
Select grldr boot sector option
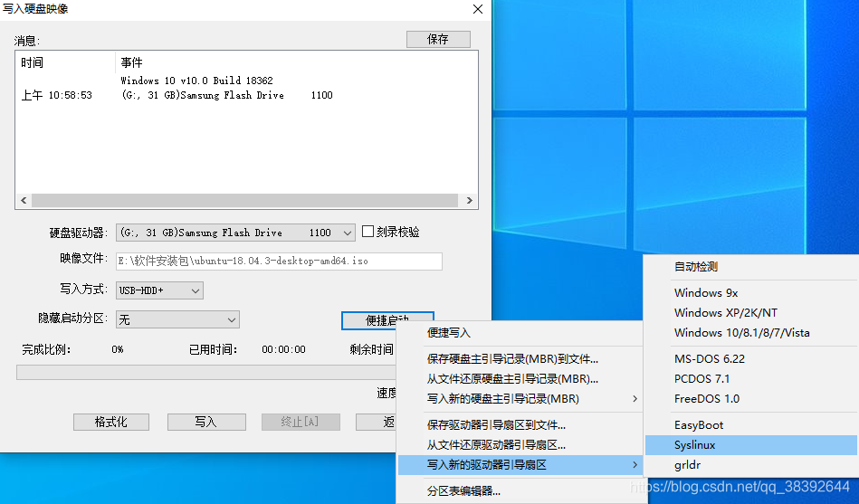(x=751, y=464)
